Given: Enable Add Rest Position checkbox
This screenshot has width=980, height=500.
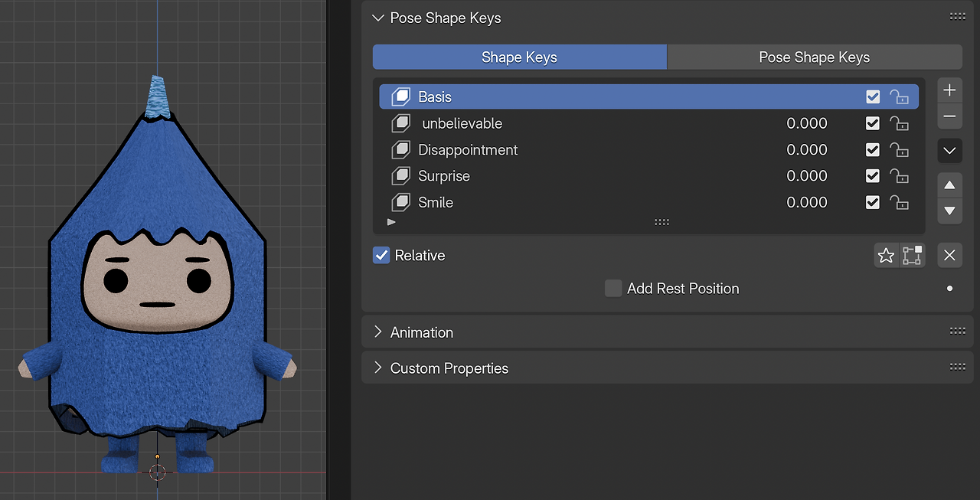Looking at the screenshot, I should click(613, 289).
